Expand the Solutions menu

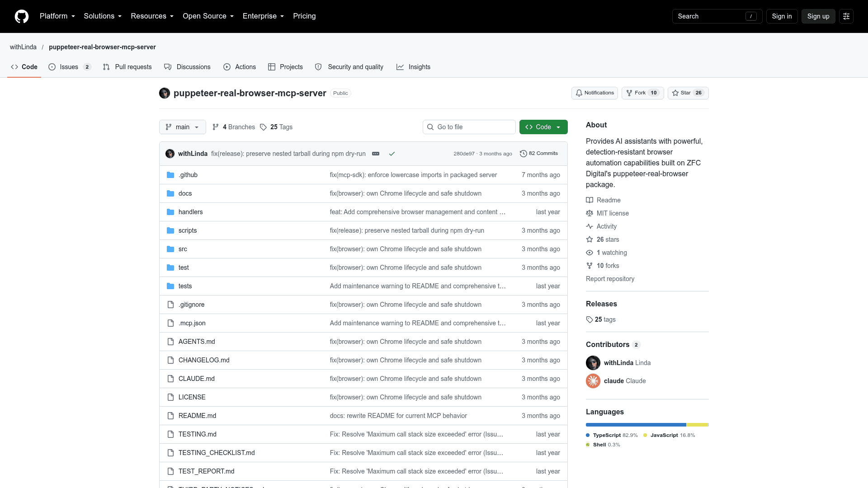pyautogui.click(x=103, y=16)
